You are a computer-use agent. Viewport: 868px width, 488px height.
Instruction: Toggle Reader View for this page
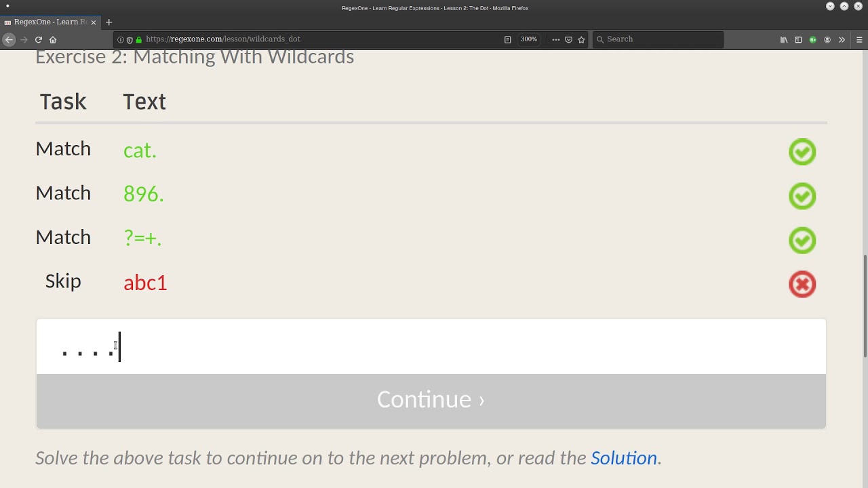pos(507,40)
